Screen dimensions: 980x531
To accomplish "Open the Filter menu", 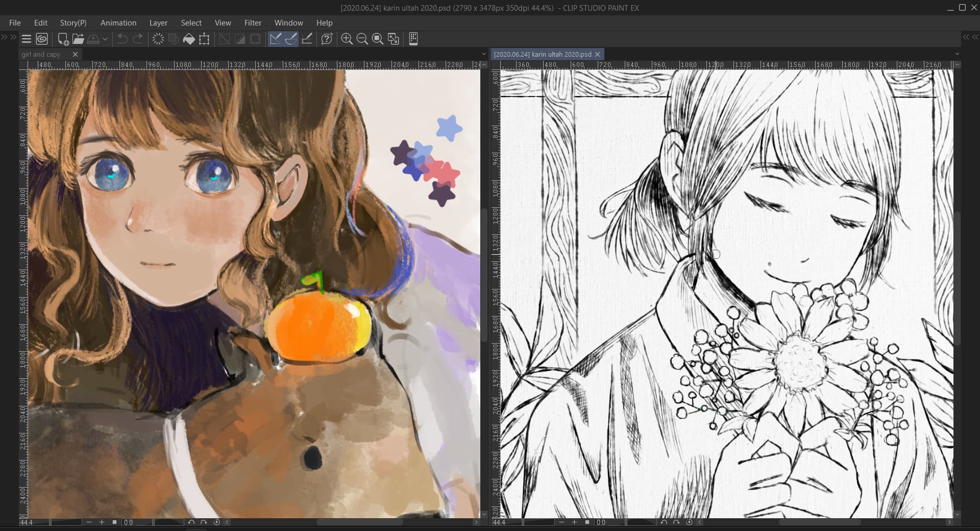I will pos(253,23).
